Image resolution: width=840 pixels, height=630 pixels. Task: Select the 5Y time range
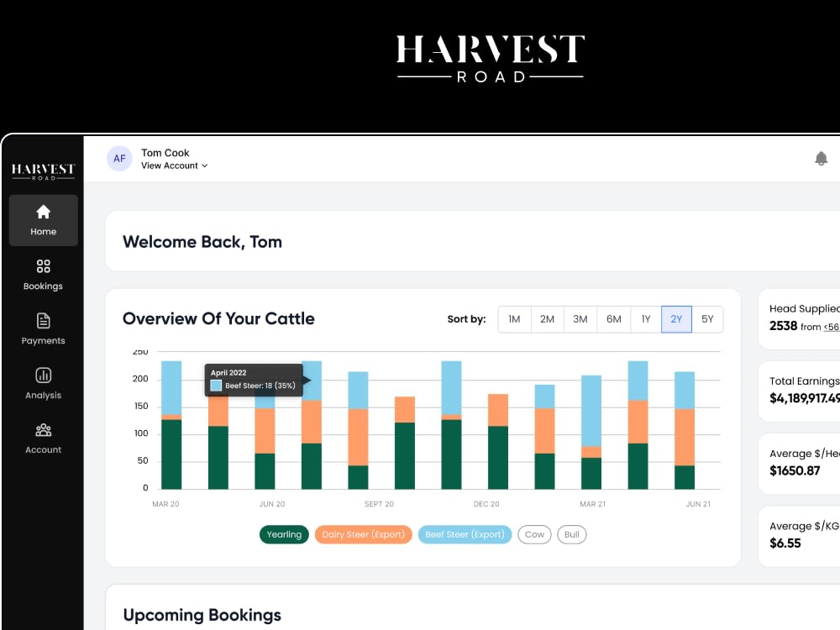coord(707,319)
